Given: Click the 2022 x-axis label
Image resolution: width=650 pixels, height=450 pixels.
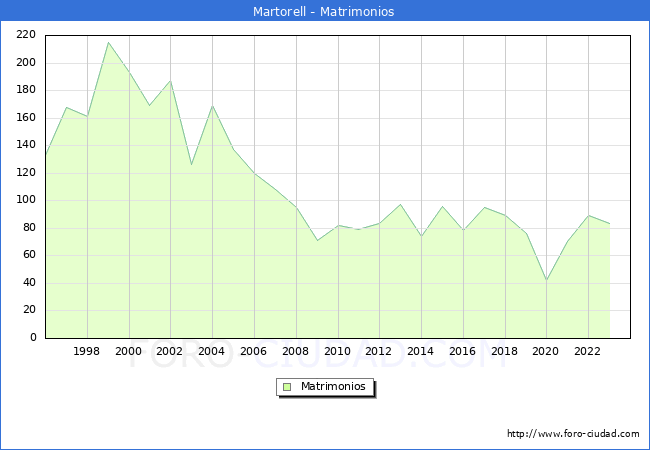Looking at the screenshot, I should 587,351.
